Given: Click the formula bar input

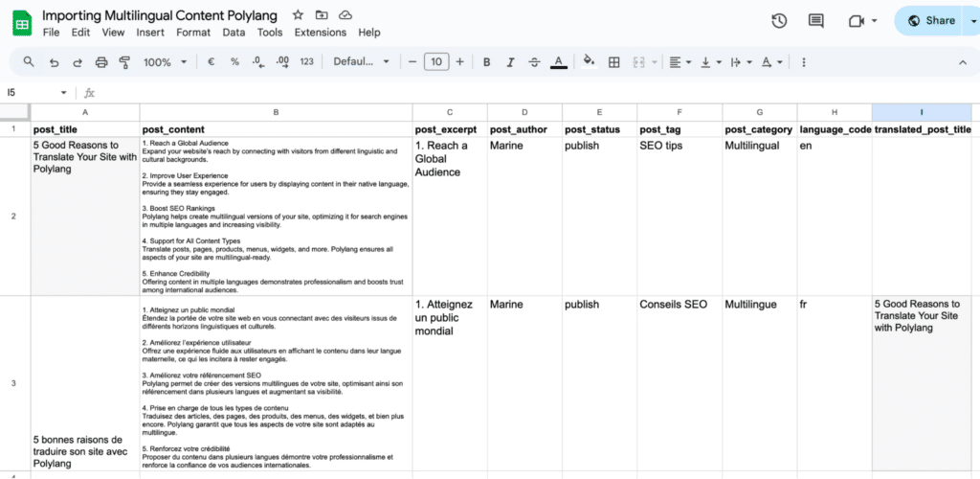Looking at the screenshot, I should [538, 93].
